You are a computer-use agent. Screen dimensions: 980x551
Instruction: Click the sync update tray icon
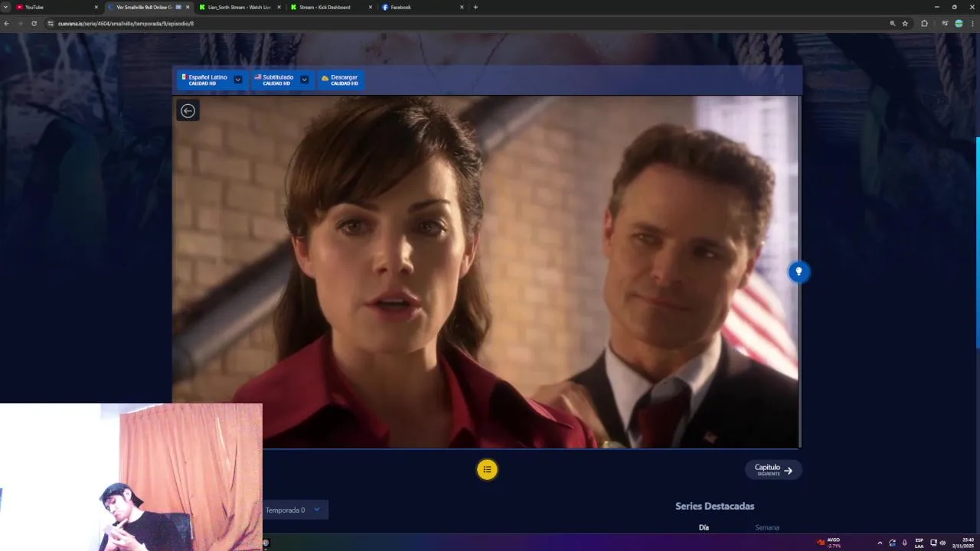[x=892, y=543]
